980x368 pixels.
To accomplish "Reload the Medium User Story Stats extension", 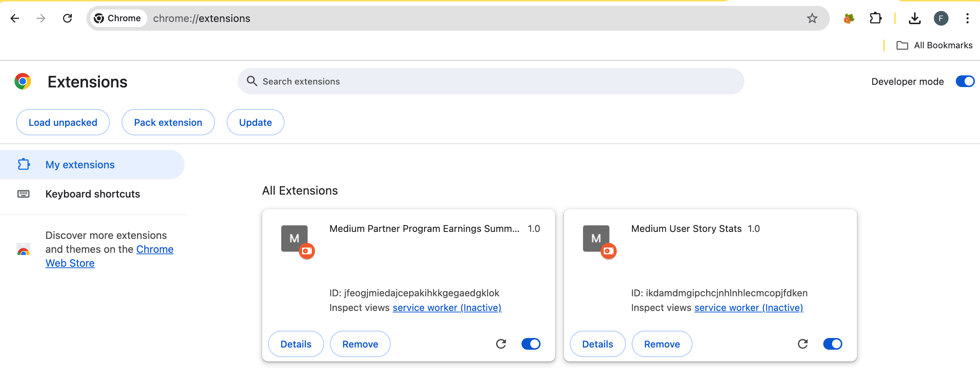I will coord(802,343).
